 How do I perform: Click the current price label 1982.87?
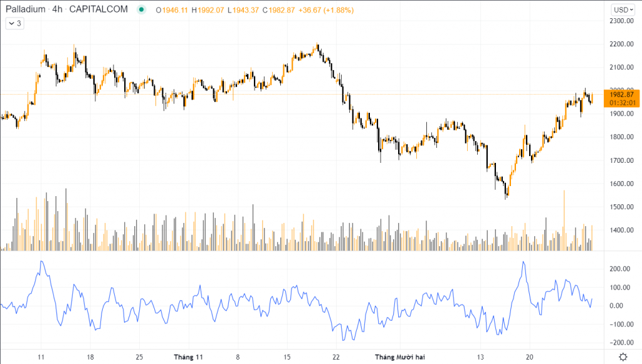620,94
